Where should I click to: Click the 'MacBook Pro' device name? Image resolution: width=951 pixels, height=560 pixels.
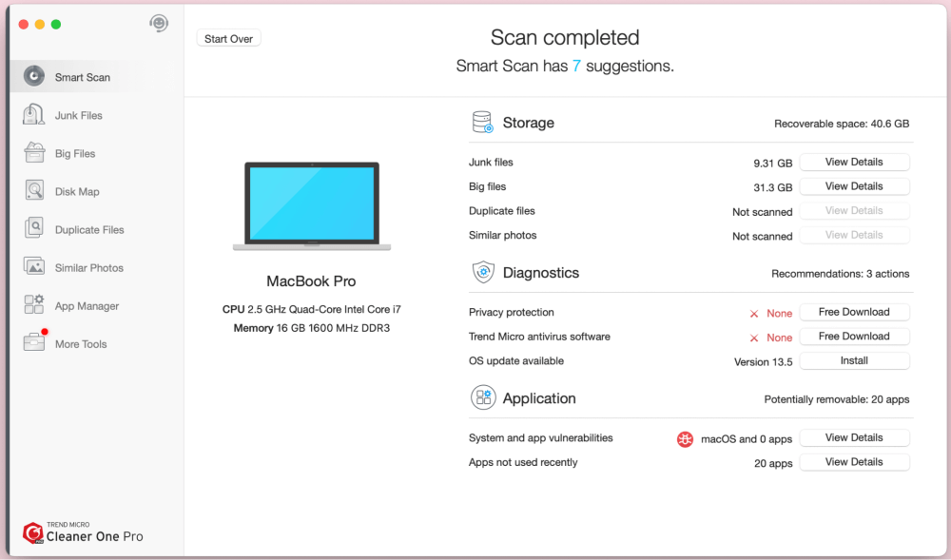[x=311, y=281]
